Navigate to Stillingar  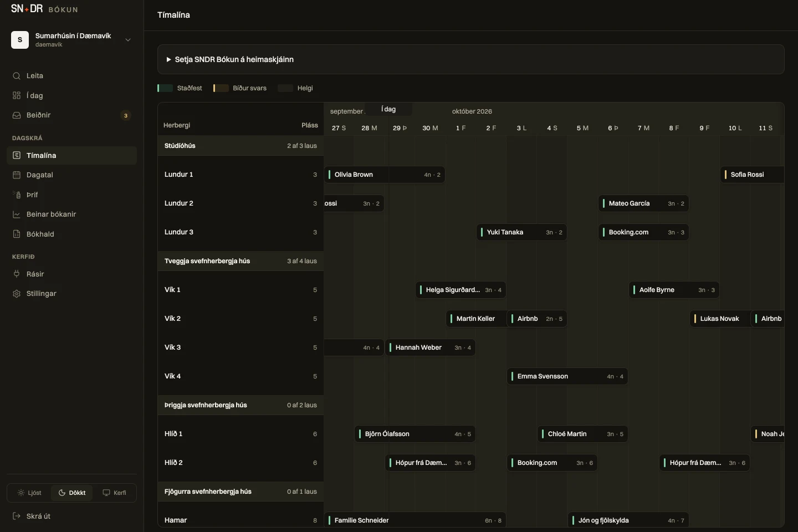click(71, 294)
